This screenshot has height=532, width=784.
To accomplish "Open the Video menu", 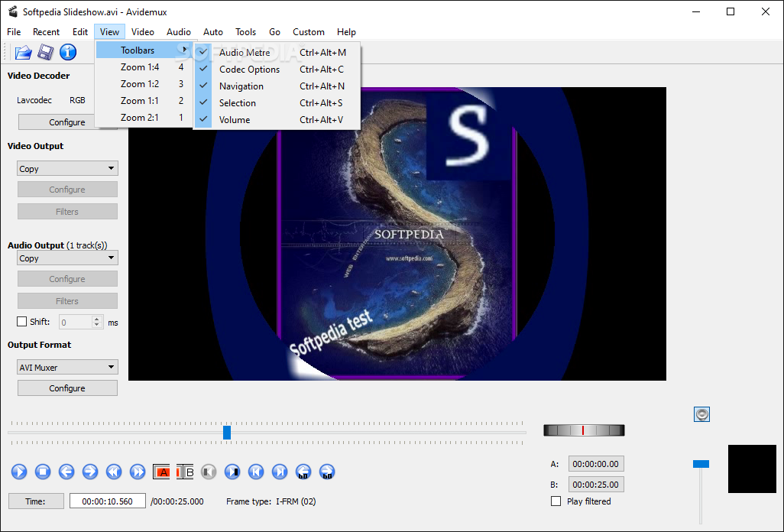I will [x=142, y=32].
